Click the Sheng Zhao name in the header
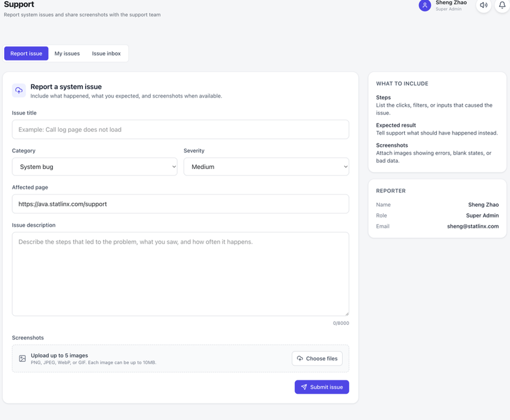Screen dimensions: 510x420 451,2
